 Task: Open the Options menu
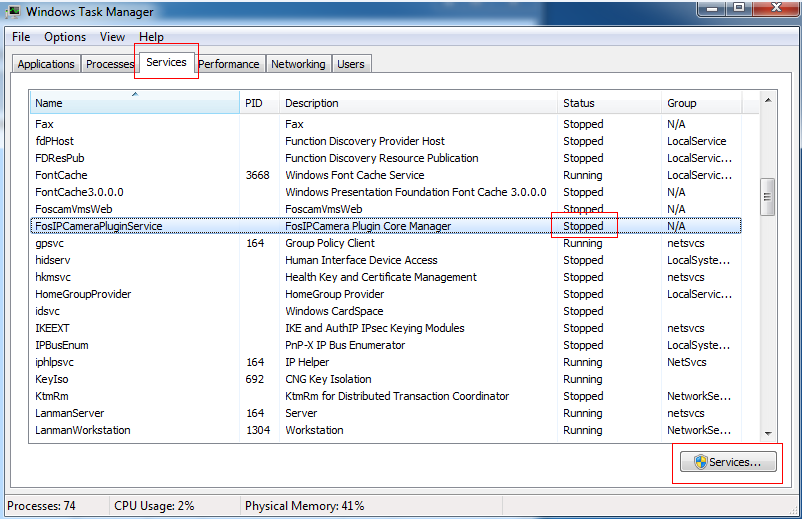point(65,37)
